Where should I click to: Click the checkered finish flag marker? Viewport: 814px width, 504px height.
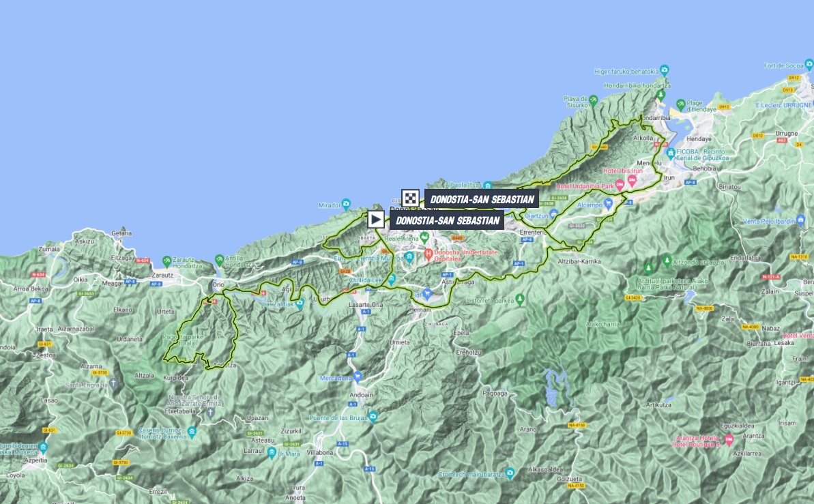point(409,198)
